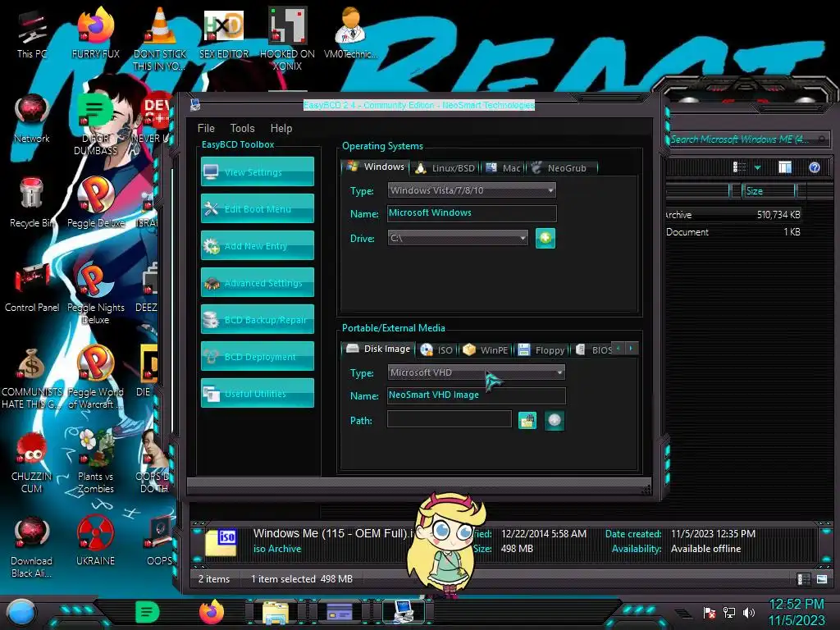Viewport: 840px width, 630px height.
Task: Open the View Settings toolbox button
Action: click(257, 172)
